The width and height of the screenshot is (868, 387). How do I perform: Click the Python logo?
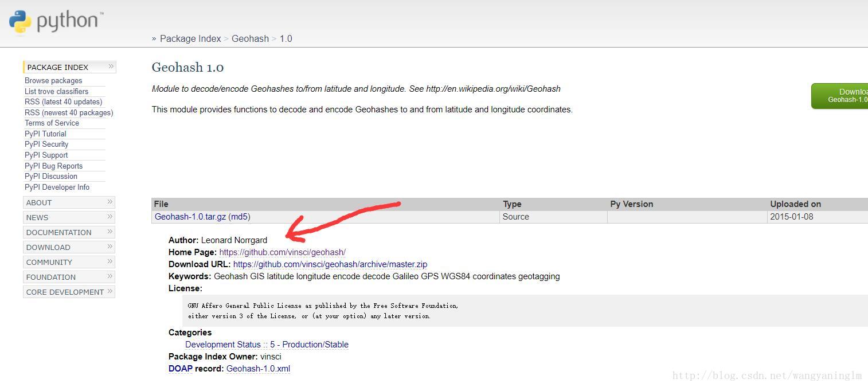coord(56,22)
